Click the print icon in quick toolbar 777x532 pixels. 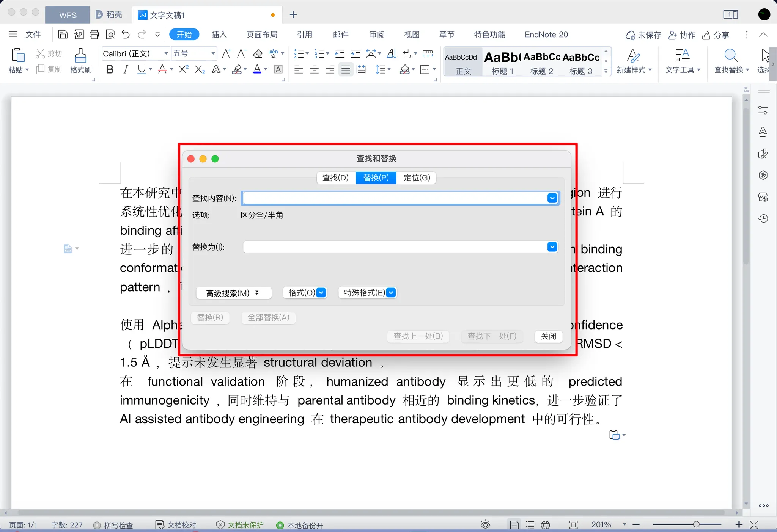point(94,35)
